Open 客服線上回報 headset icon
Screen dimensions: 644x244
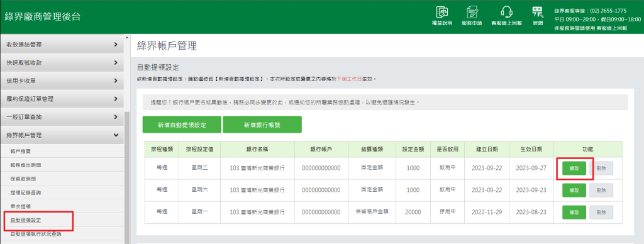click(x=506, y=16)
